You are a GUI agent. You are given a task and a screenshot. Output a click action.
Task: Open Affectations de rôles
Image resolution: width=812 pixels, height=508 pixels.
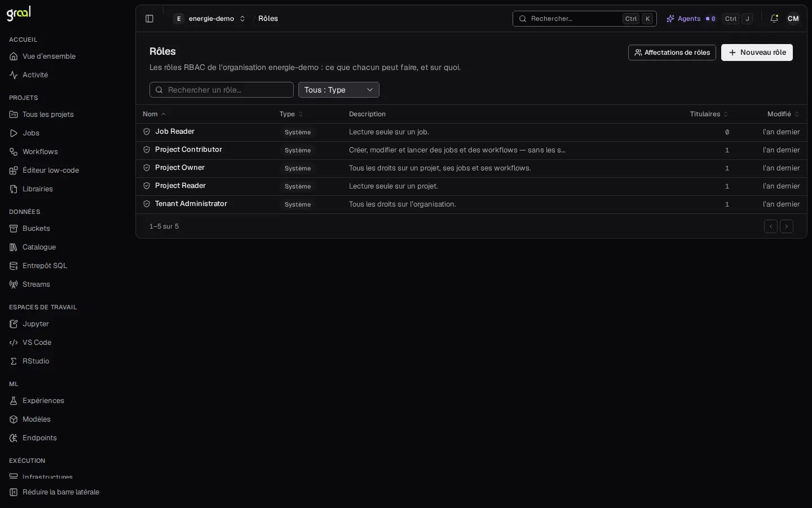pyautogui.click(x=672, y=52)
